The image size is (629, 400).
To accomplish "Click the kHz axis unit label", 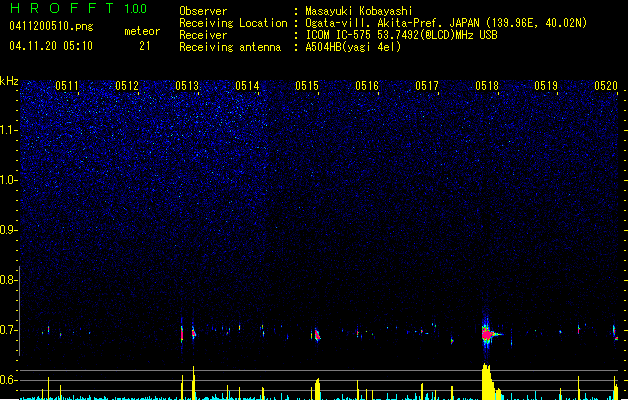I will pos(9,81).
